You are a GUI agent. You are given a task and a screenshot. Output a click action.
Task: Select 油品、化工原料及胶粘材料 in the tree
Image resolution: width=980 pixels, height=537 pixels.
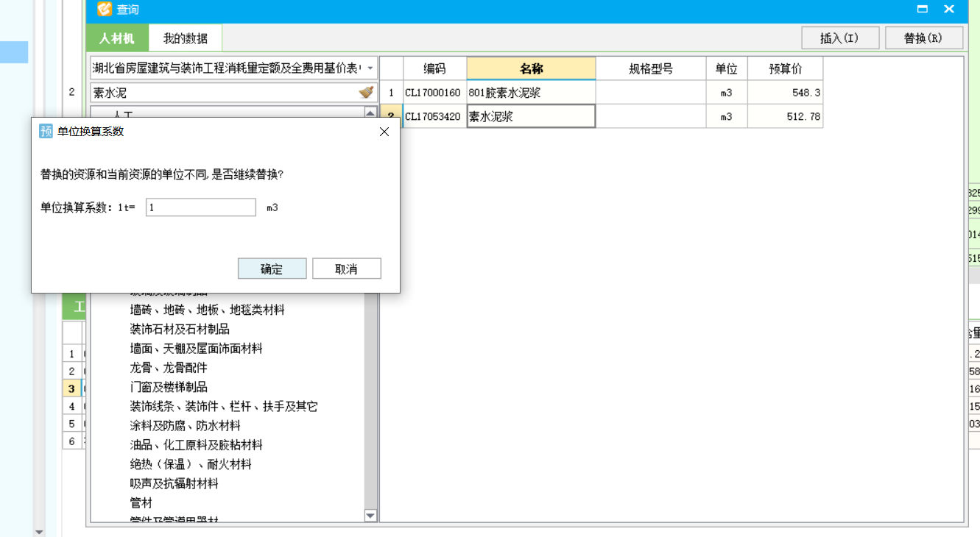[196, 445]
